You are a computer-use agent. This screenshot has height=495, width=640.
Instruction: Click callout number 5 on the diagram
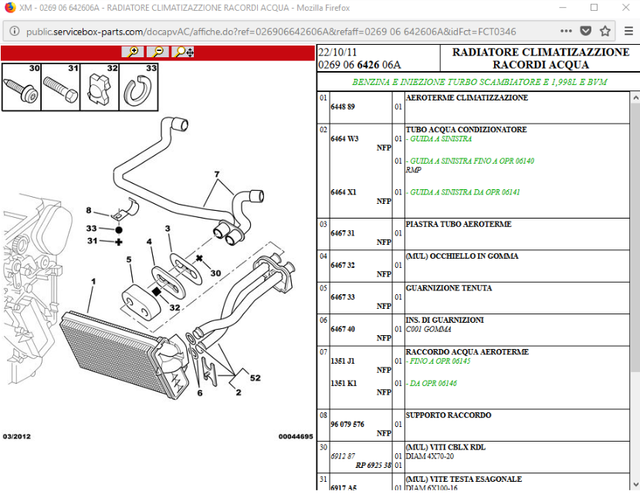coord(129,260)
